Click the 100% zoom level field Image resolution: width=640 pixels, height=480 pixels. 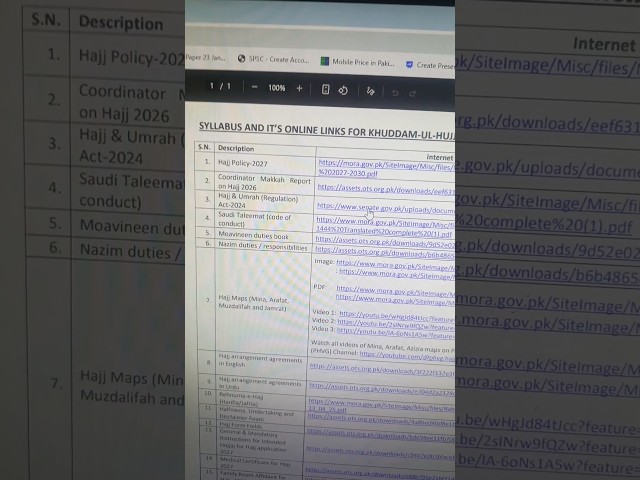(277, 88)
